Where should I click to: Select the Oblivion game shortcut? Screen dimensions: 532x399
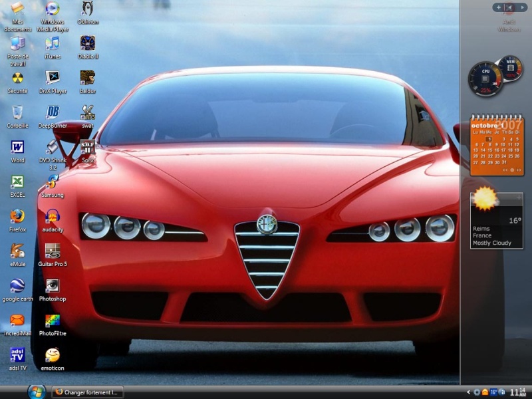[88, 13]
